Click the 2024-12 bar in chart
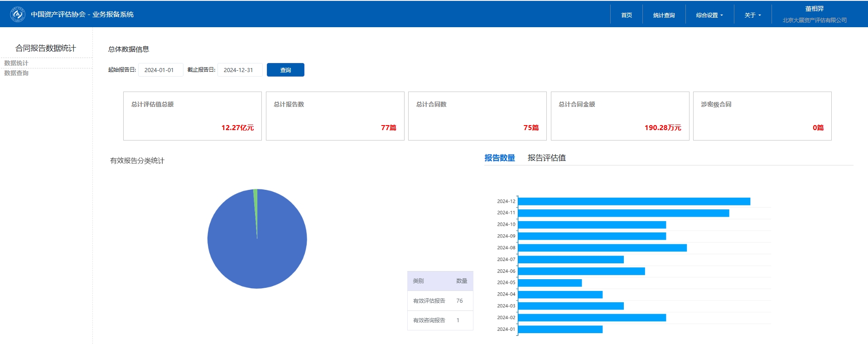The image size is (868, 344). point(634,201)
